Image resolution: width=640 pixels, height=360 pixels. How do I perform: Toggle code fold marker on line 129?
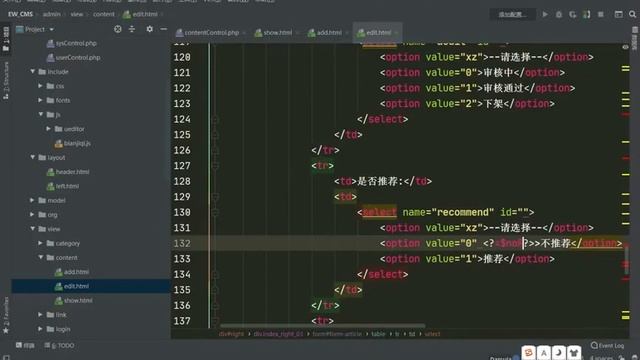(x=215, y=197)
